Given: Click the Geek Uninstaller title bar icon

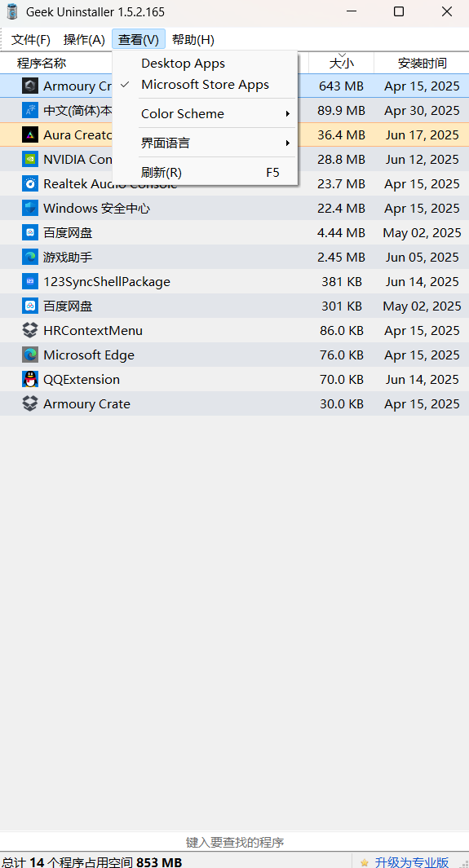Looking at the screenshot, I should pyautogui.click(x=12, y=11).
